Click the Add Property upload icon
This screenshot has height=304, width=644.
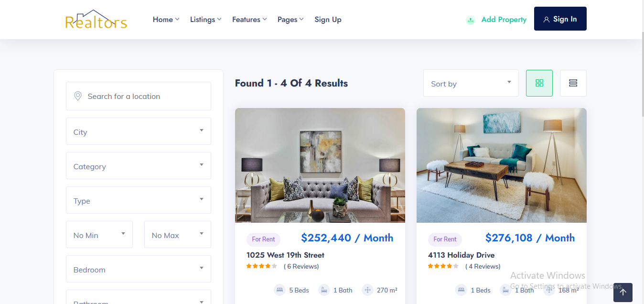[471, 20]
